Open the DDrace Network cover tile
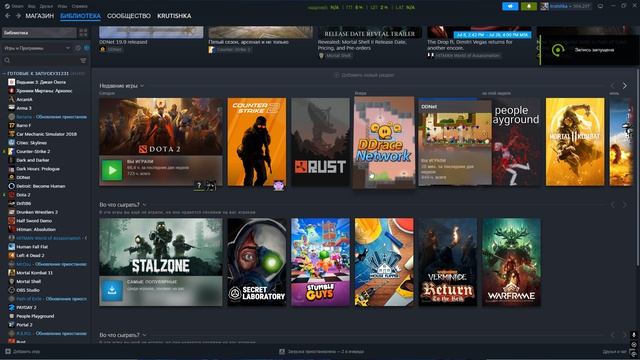The image size is (640, 360). coord(384,142)
